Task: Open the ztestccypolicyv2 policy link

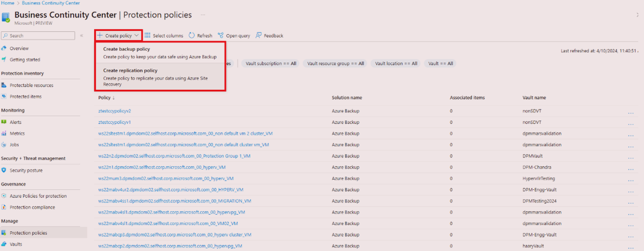Action: coord(114,111)
